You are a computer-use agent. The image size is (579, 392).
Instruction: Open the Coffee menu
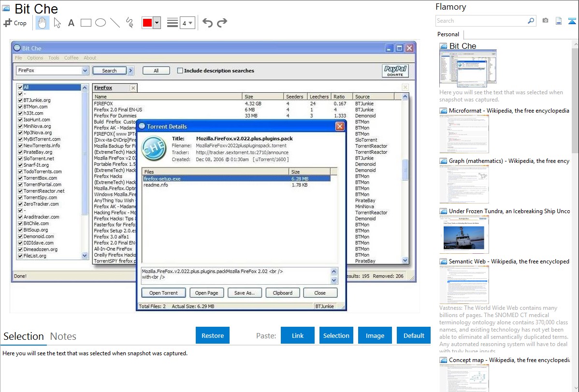tap(71, 58)
